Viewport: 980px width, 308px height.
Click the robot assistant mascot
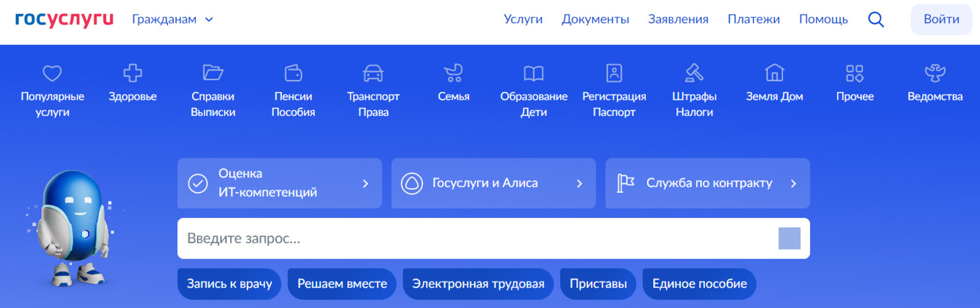tap(74, 228)
